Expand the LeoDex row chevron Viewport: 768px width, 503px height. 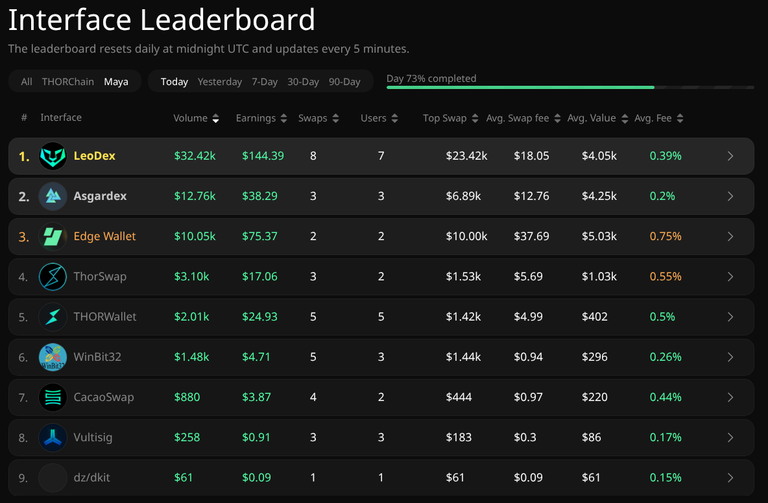tap(730, 156)
